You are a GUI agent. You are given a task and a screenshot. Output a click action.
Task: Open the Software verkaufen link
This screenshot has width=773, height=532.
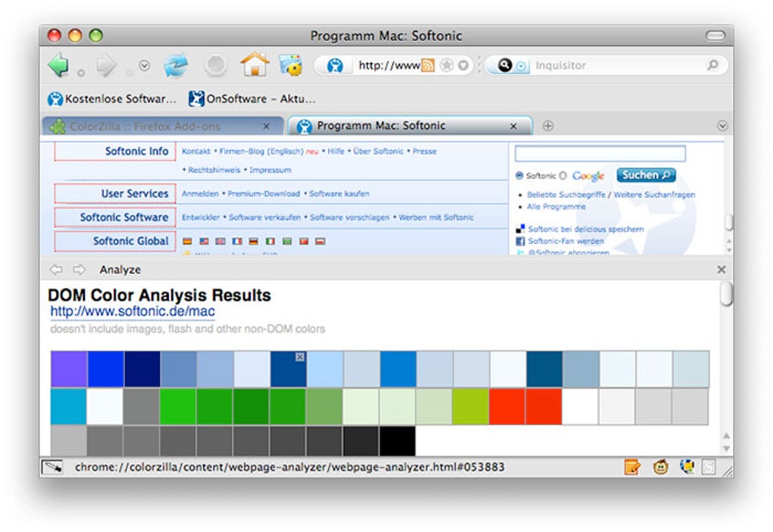(x=264, y=217)
